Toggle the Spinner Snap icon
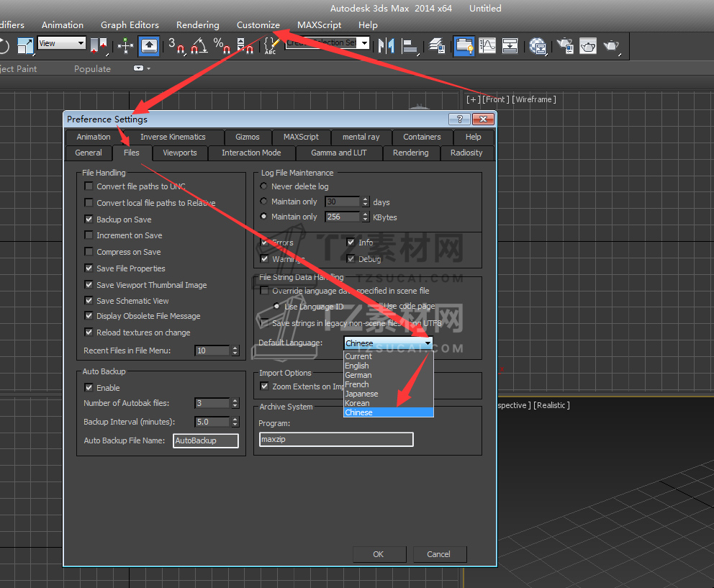 (245, 45)
